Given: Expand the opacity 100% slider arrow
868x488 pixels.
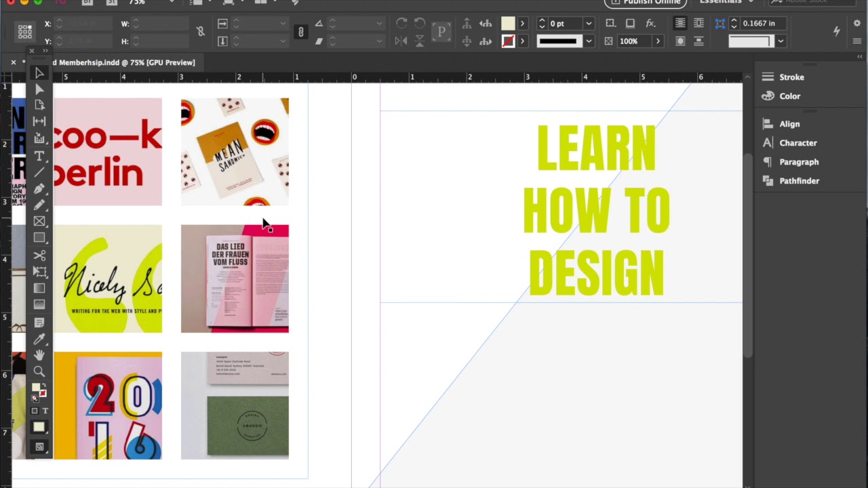Looking at the screenshot, I should [658, 41].
